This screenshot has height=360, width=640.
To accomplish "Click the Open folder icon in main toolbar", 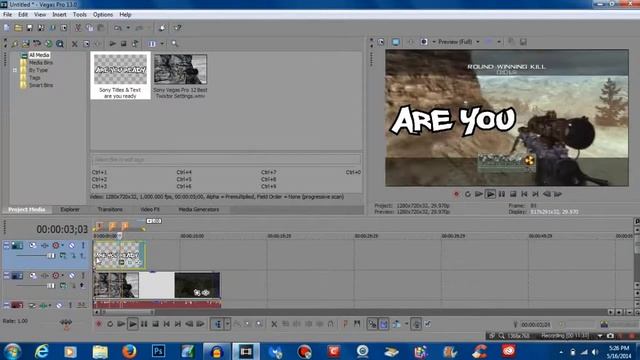I will 18,28.
